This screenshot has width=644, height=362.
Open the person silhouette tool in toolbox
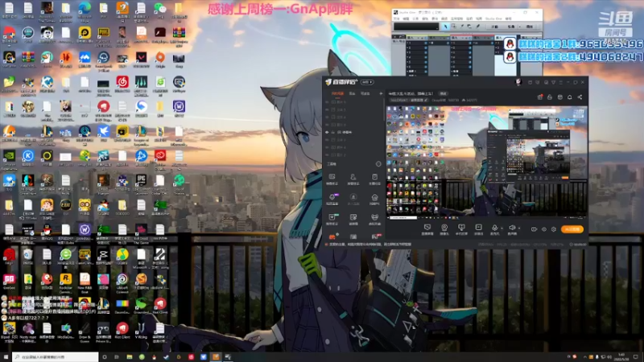[x=353, y=177]
